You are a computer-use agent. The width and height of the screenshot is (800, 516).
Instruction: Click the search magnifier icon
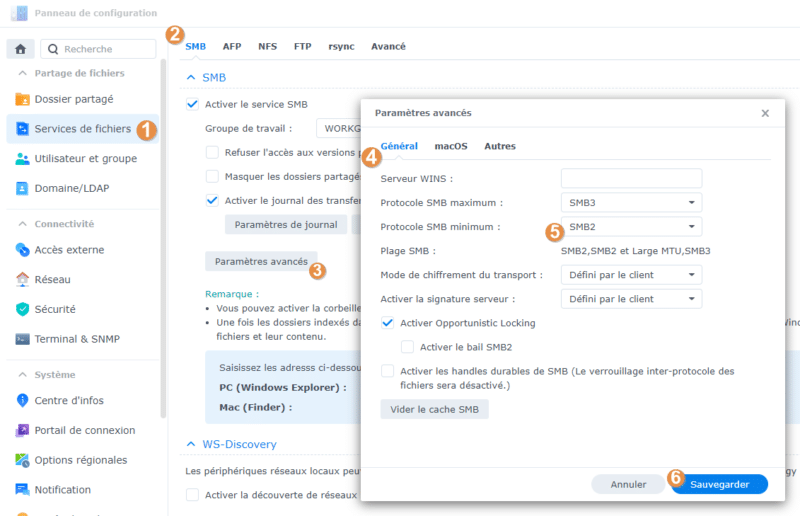[53, 49]
